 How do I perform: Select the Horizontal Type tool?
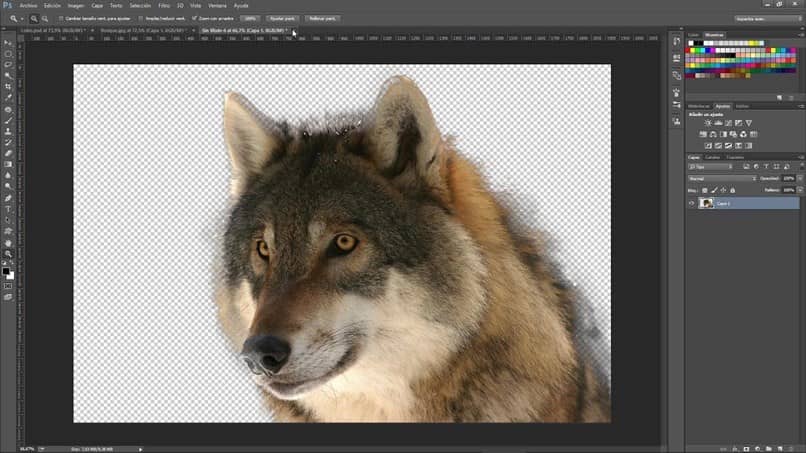(x=8, y=209)
